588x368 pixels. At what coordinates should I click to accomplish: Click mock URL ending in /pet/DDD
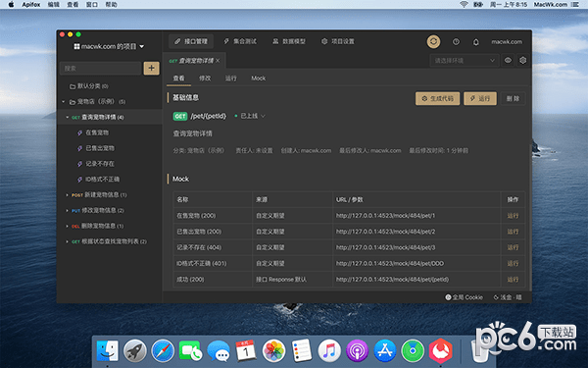[390, 264]
